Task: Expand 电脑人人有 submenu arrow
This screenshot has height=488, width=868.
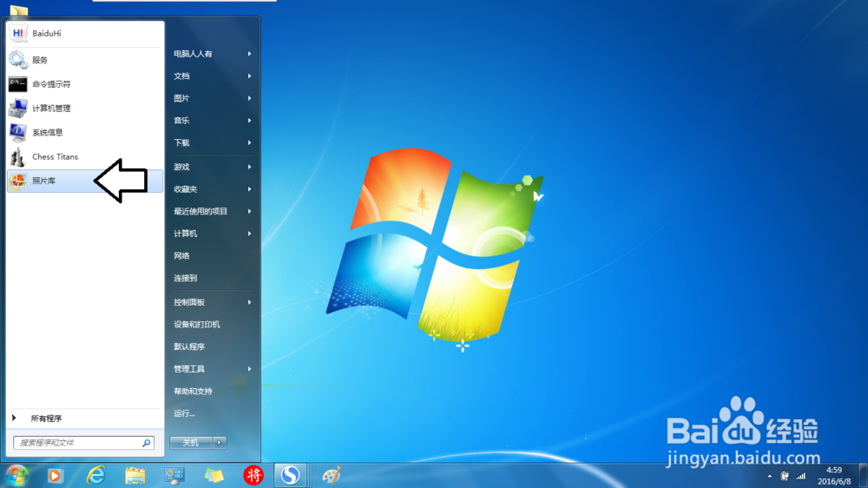Action: tap(250, 54)
